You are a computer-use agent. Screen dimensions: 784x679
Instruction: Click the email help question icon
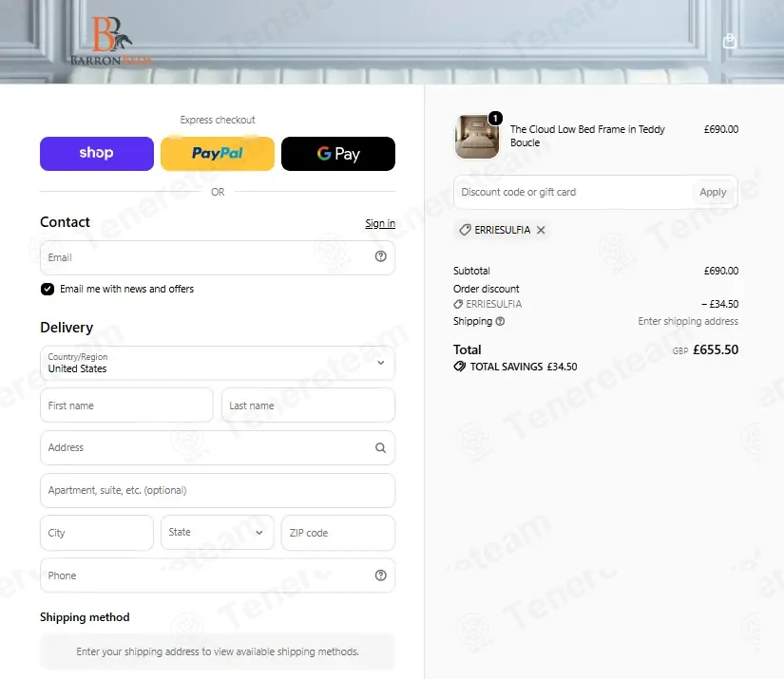[x=380, y=256]
